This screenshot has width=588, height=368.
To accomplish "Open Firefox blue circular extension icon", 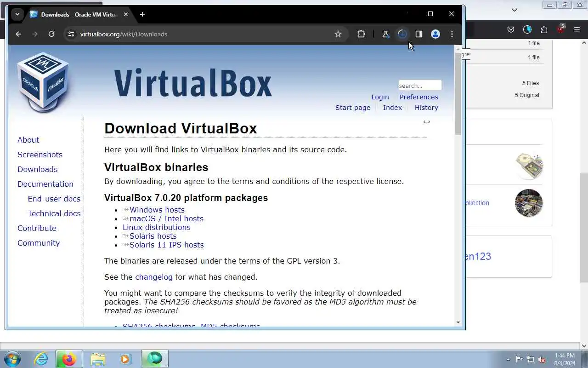I will coord(527,29).
